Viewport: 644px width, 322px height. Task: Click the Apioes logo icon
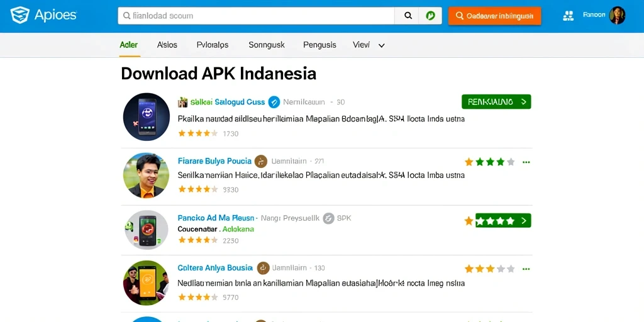click(19, 15)
